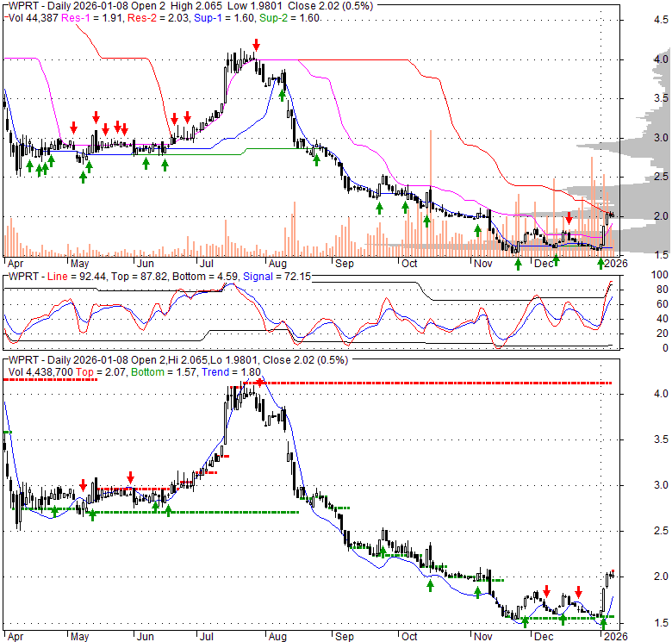Click the 'Res-1 = 1.91' legend text
672x642 pixels.
91,18
